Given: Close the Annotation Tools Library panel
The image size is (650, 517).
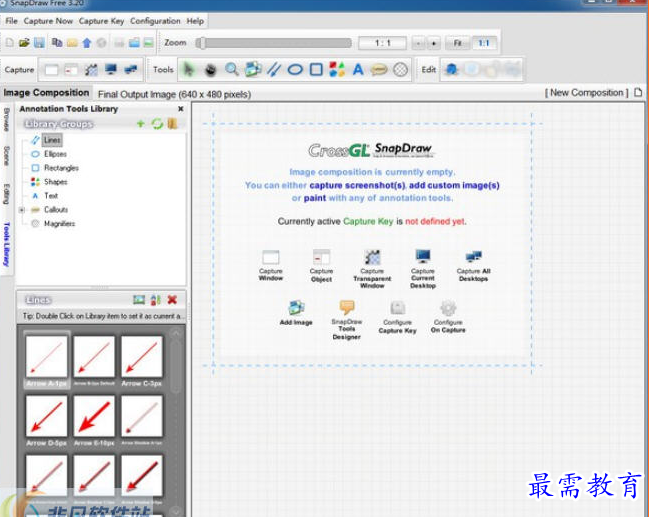Looking at the screenshot, I should click(181, 109).
